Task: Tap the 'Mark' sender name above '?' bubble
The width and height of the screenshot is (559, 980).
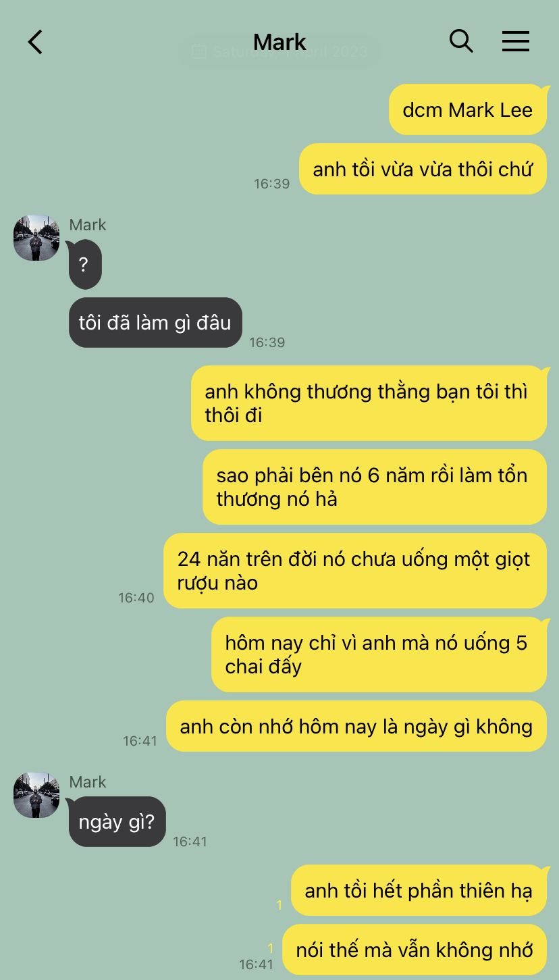Action: [88, 225]
